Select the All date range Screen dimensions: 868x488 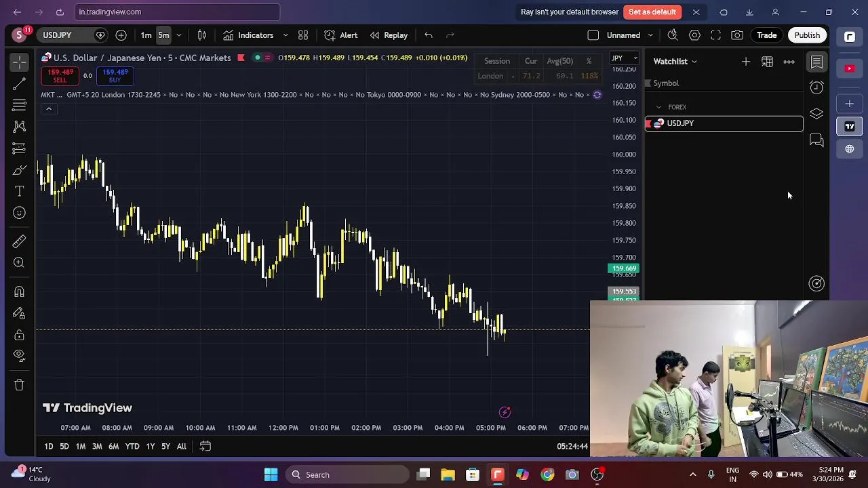(182, 447)
